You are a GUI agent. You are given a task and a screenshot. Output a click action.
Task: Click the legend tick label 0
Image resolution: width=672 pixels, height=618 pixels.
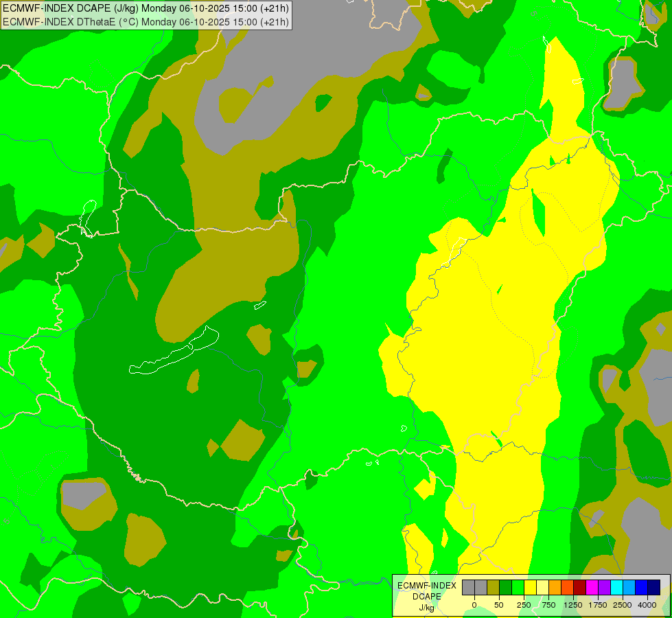(474, 605)
